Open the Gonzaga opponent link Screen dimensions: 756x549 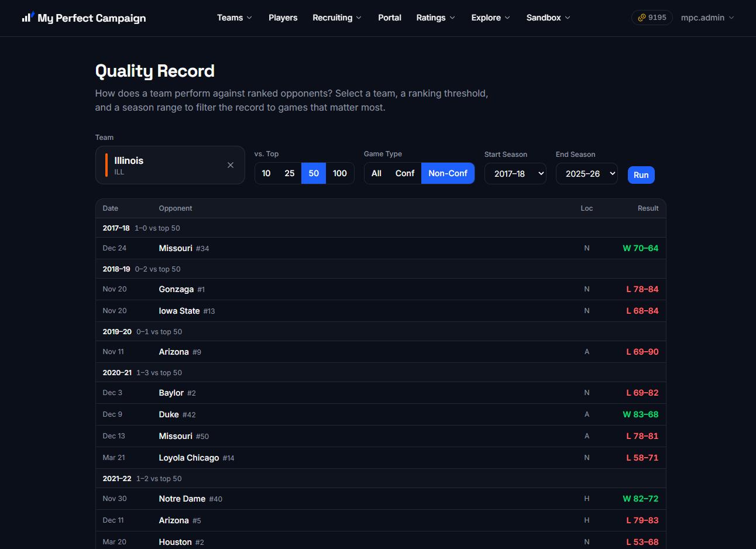point(176,289)
